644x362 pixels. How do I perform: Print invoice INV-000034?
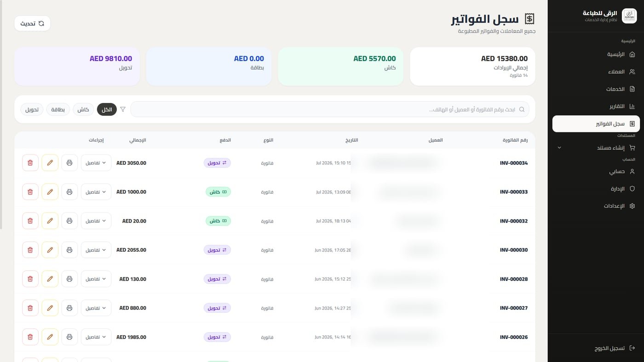coord(69,163)
